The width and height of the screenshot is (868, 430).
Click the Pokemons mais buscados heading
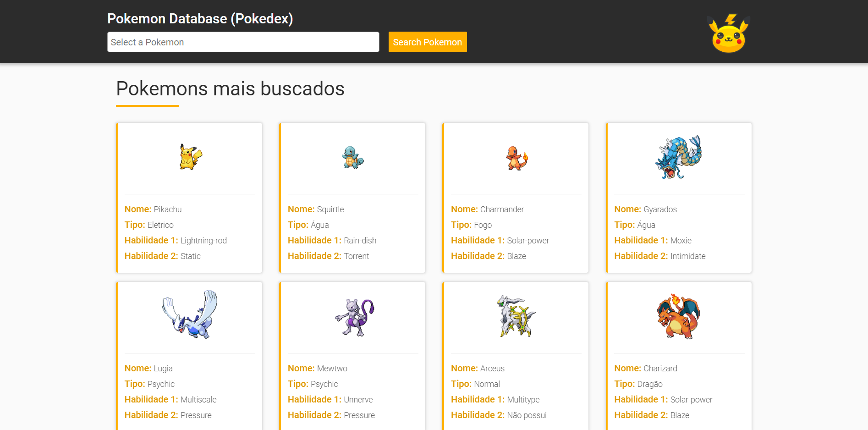[x=230, y=88]
